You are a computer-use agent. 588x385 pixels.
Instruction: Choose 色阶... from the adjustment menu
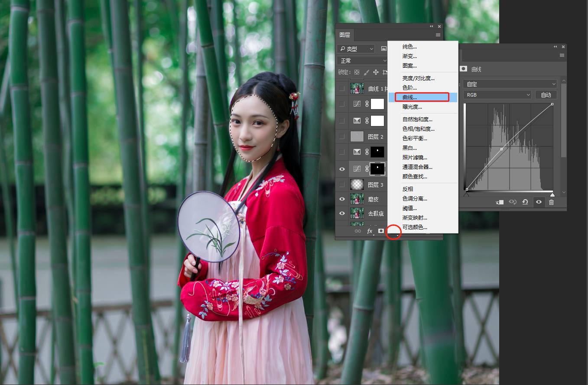[409, 88]
